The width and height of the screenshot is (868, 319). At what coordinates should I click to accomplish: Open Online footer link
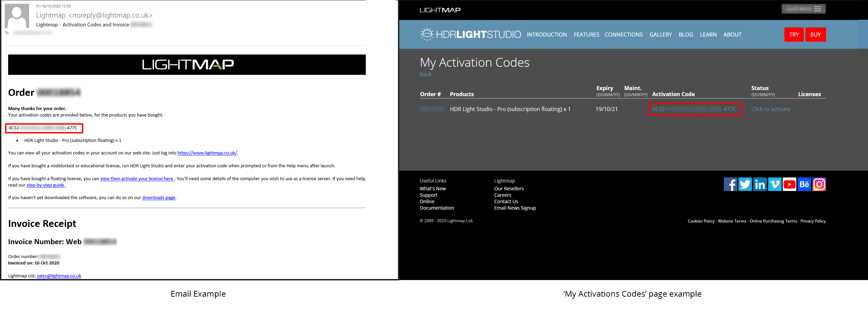pos(427,201)
